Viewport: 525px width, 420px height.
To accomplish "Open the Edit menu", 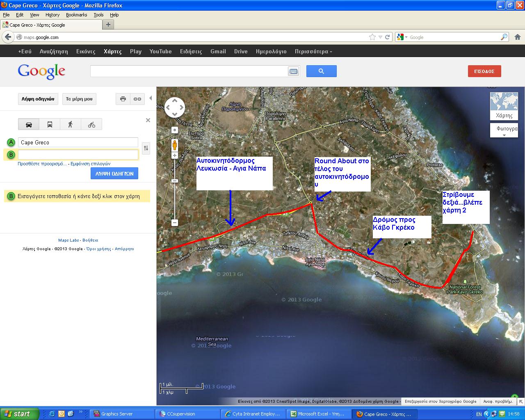I will click(20, 15).
